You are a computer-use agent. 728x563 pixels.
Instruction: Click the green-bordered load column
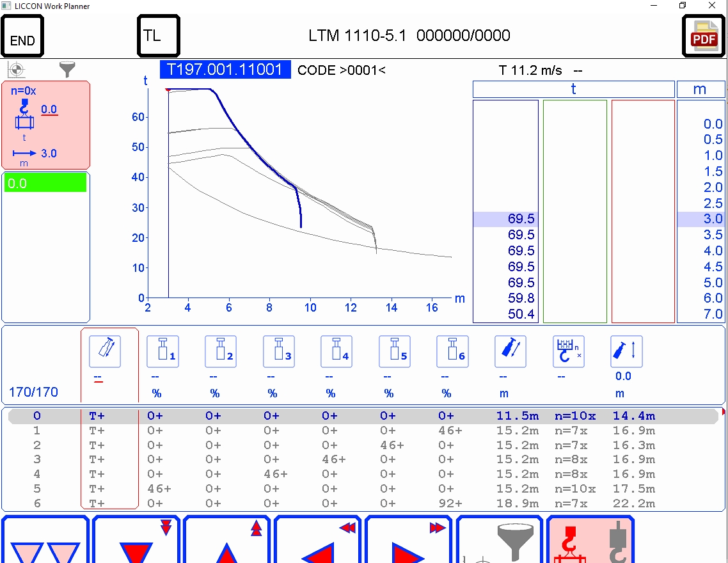click(x=574, y=211)
